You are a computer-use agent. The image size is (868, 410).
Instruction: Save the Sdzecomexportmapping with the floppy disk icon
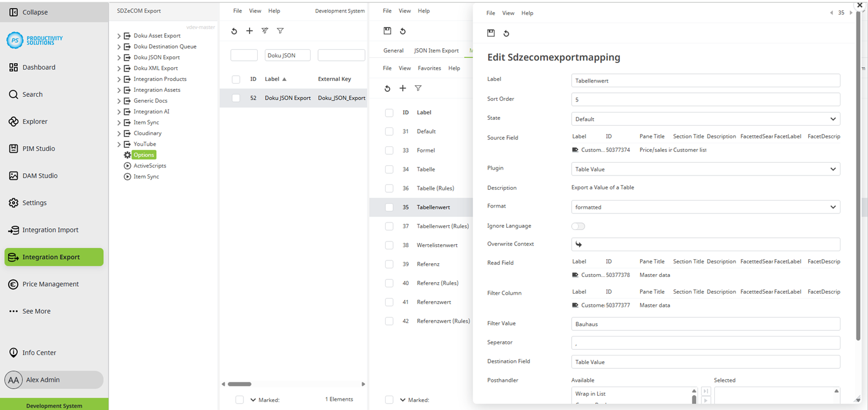click(491, 33)
